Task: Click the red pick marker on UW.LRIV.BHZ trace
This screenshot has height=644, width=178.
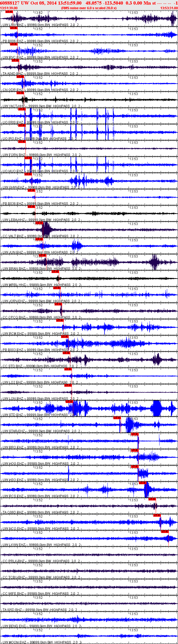Action: tap(9, 12)
